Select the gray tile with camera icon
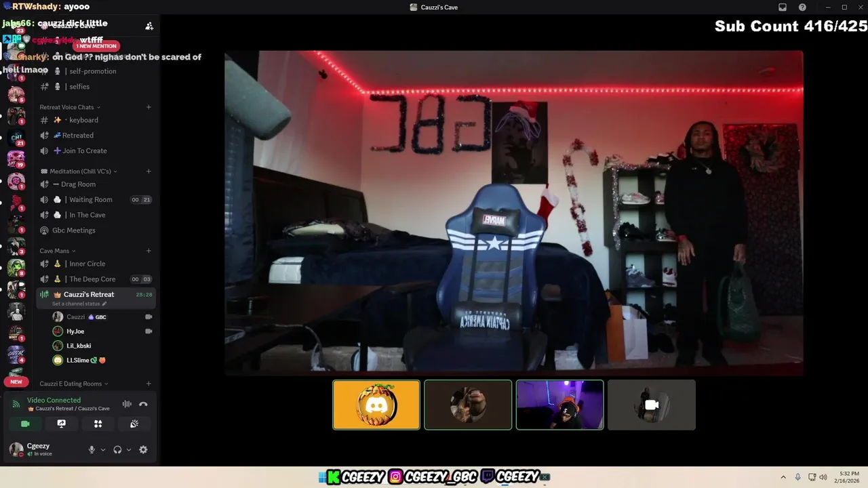 [x=652, y=405]
